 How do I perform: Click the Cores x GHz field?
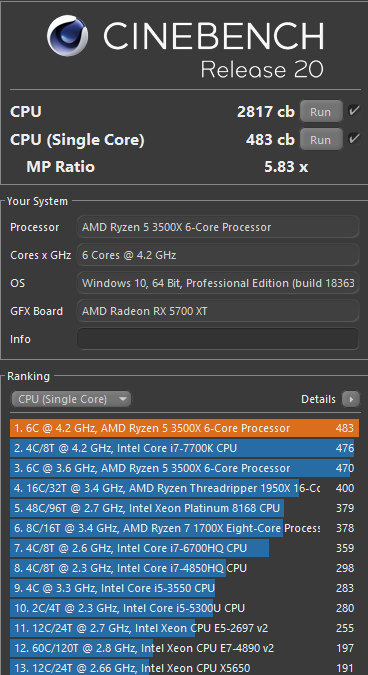(x=218, y=255)
